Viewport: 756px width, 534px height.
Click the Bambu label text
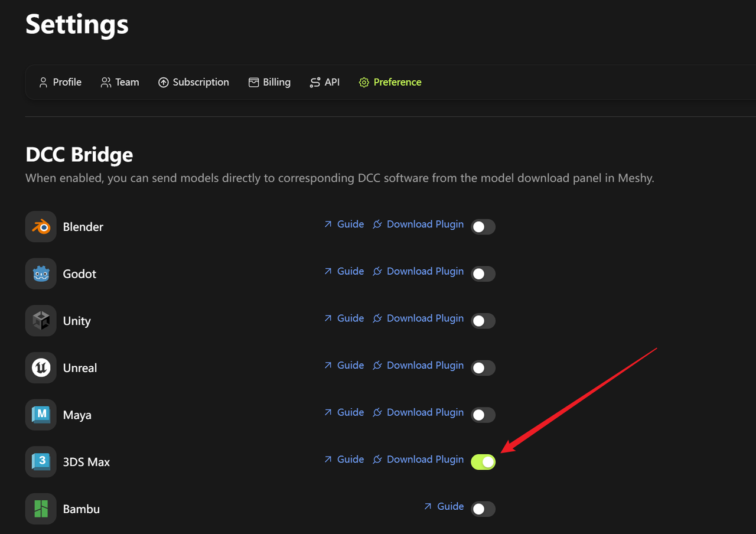click(x=82, y=509)
